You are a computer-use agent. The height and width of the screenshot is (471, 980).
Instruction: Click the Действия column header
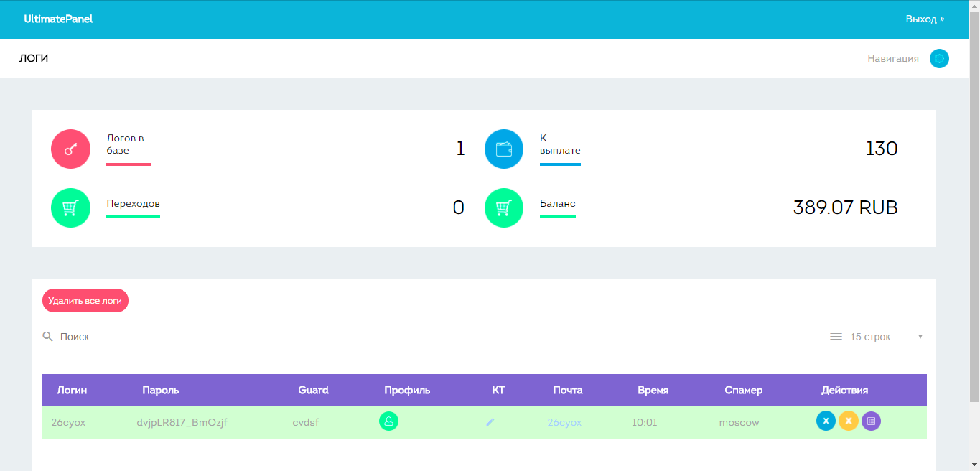pos(845,390)
